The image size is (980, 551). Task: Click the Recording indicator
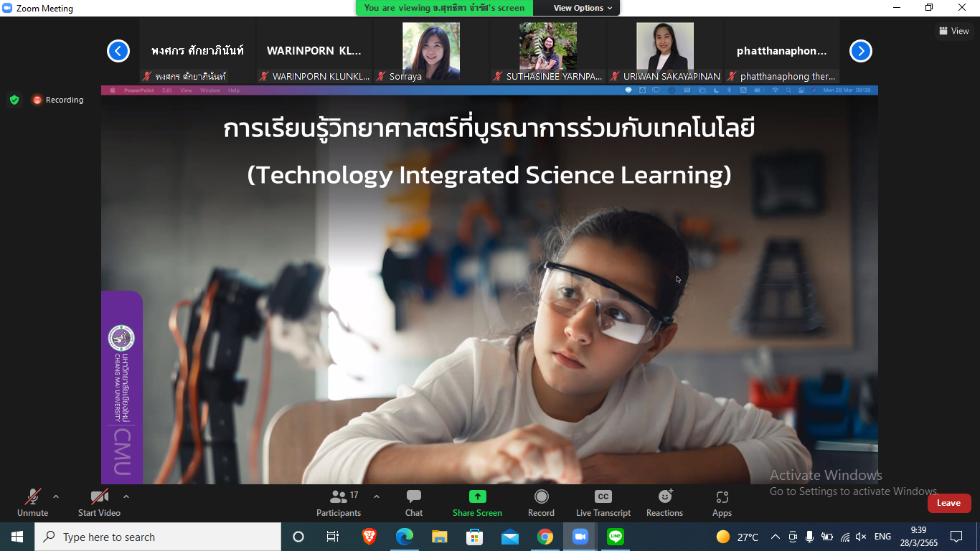pyautogui.click(x=58, y=100)
